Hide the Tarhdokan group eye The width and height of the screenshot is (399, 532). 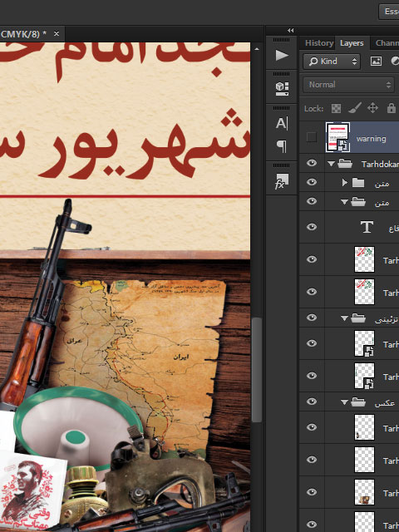point(312,163)
